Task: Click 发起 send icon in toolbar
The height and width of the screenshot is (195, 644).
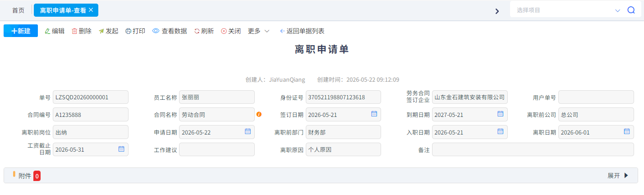Action: [x=101, y=31]
